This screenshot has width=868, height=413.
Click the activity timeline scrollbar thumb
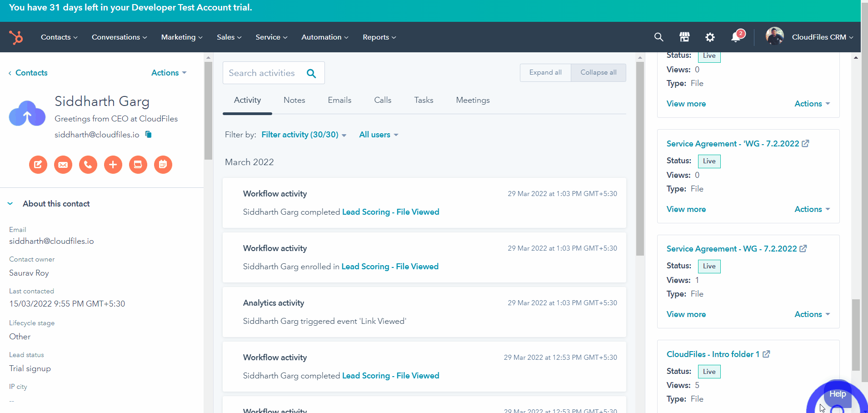(640, 159)
